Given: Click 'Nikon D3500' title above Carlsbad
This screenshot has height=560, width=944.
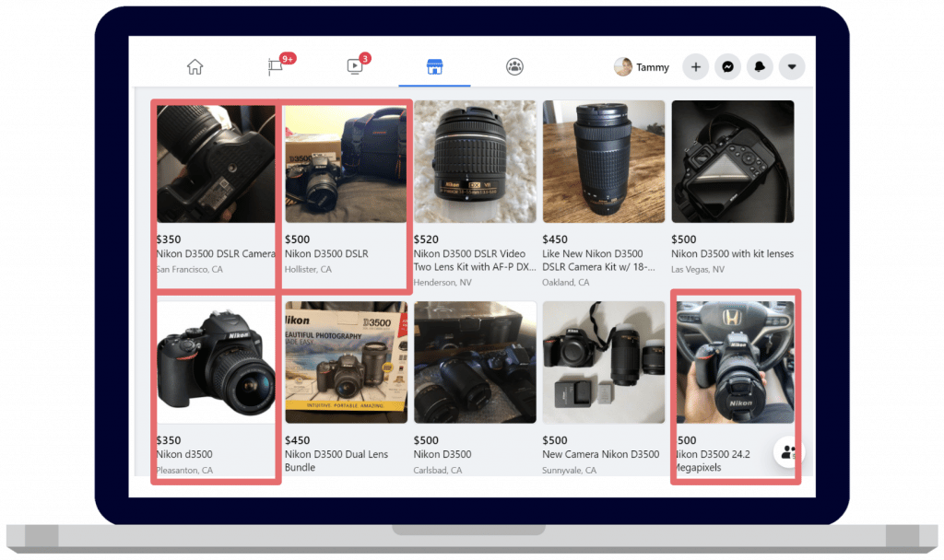Looking at the screenshot, I should 442,454.
